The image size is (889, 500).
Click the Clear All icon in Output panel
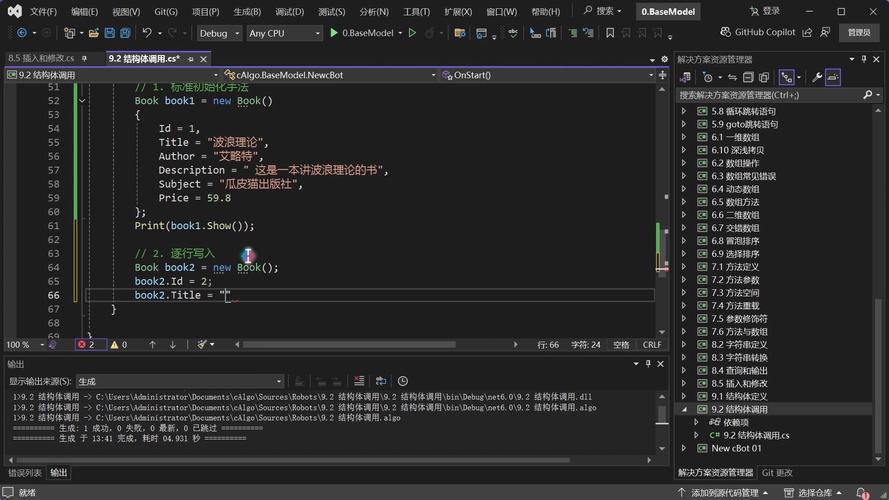(359, 381)
